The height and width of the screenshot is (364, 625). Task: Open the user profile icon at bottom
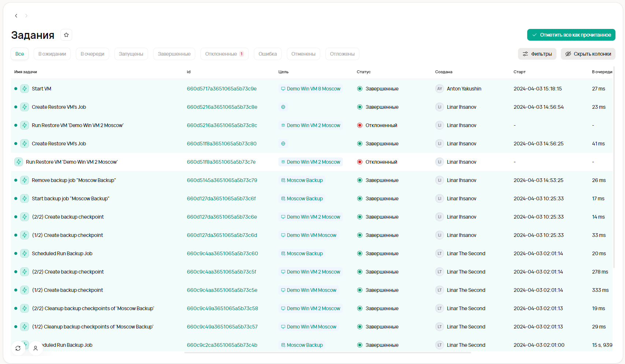(36, 348)
